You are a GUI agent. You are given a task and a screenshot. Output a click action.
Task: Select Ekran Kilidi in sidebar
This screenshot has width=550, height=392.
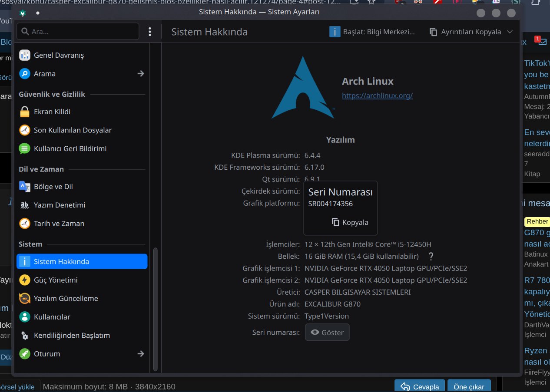pyautogui.click(x=82, y=112)
